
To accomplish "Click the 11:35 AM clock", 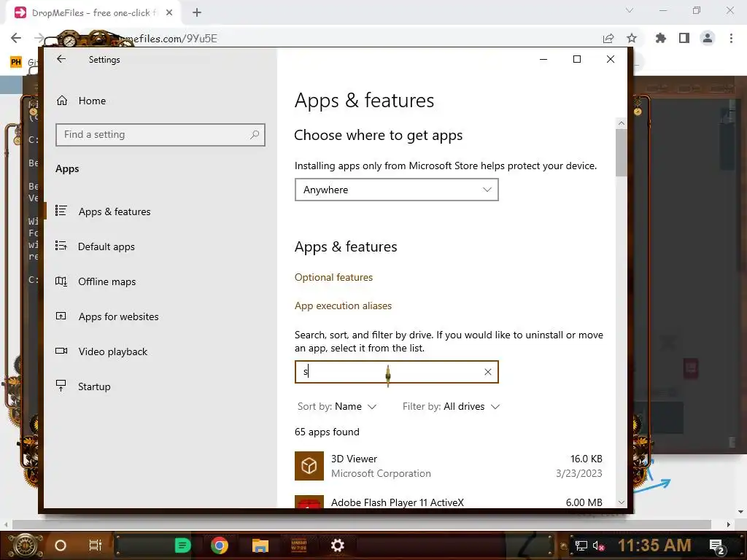I will (654, 545).
